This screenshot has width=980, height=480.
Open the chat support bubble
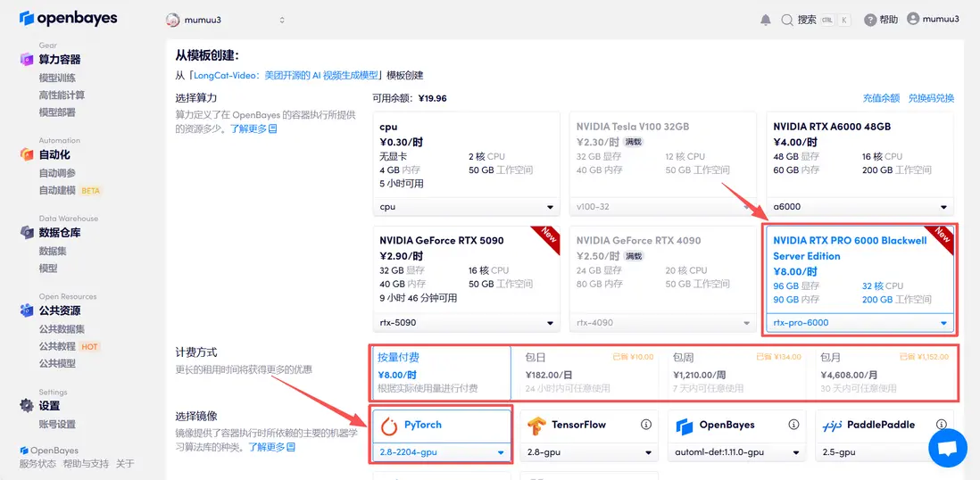click(x=948, y=448)
